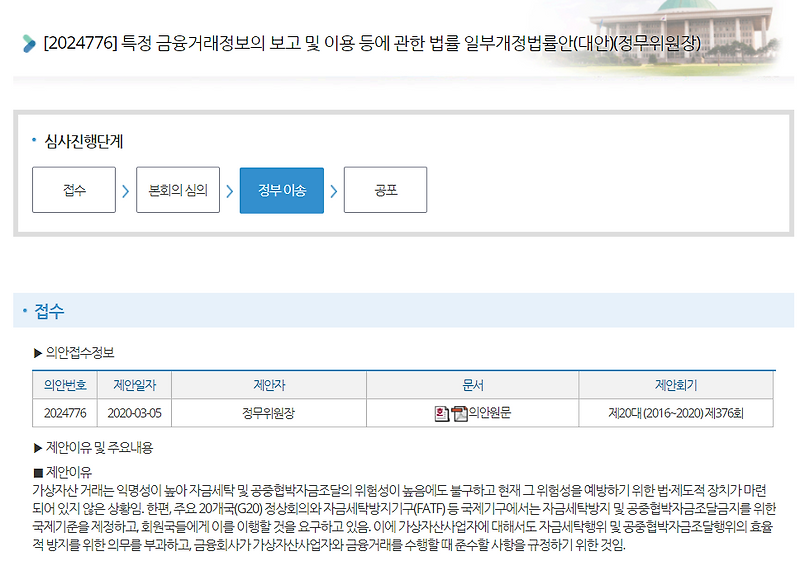Viewport: 800px width, 561px height.
Task: Click the paragraph starting 가상자산 거래는
Action: (x=404, y=518)
